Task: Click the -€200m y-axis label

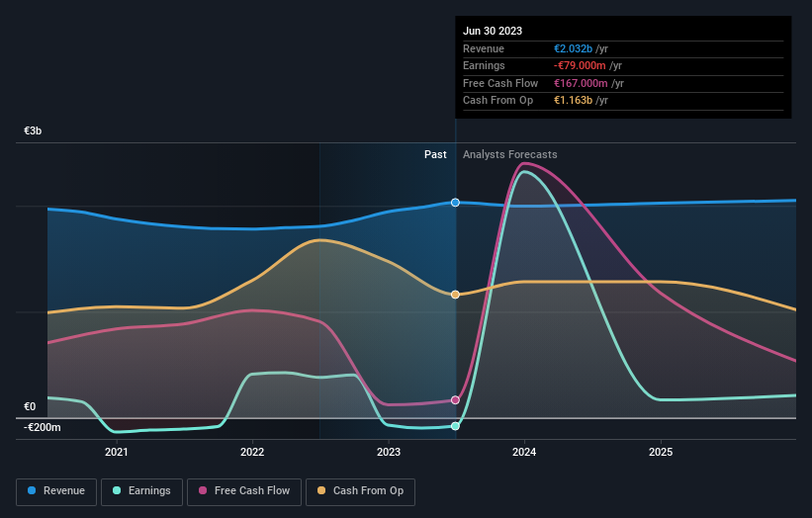Action: [x=42, y=427]
